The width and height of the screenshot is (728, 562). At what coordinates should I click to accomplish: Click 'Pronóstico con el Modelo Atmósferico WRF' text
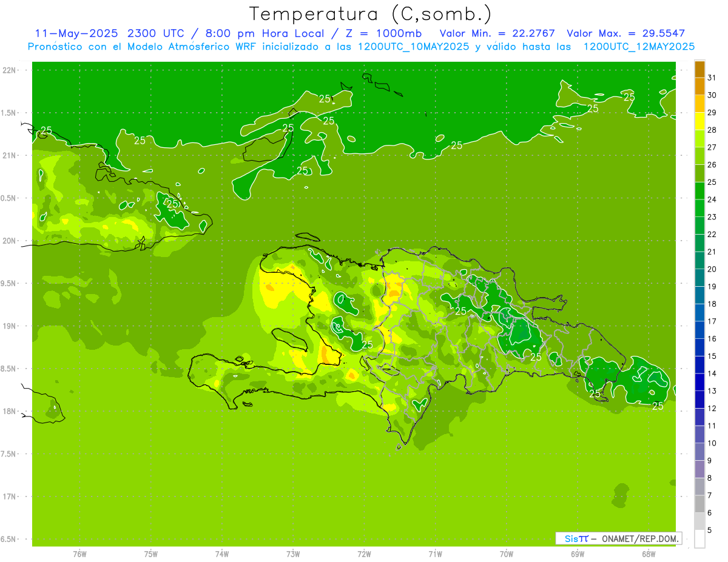point(143,46)
